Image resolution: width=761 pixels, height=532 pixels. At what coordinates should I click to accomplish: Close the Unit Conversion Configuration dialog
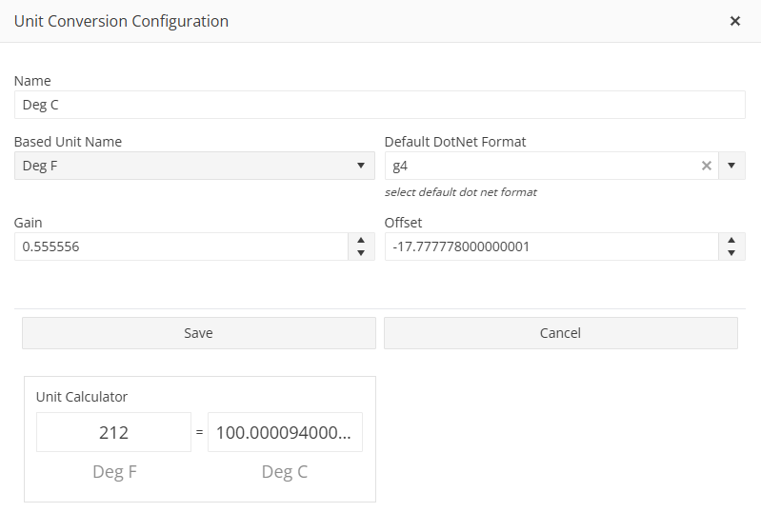point(734,21)
